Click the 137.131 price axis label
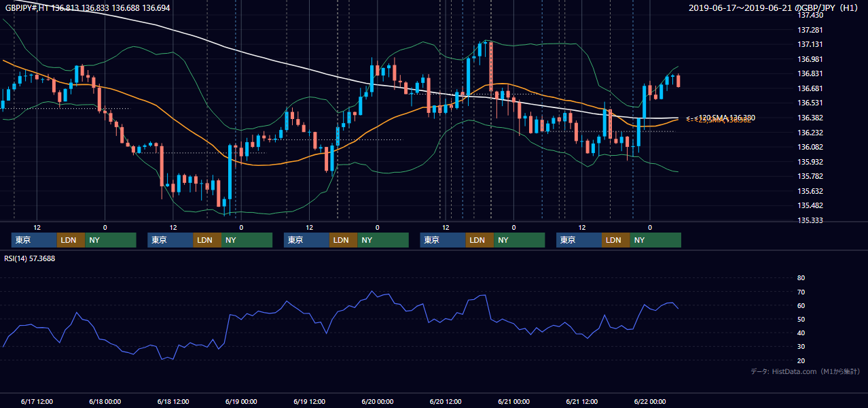 click(x=811, y=44)
